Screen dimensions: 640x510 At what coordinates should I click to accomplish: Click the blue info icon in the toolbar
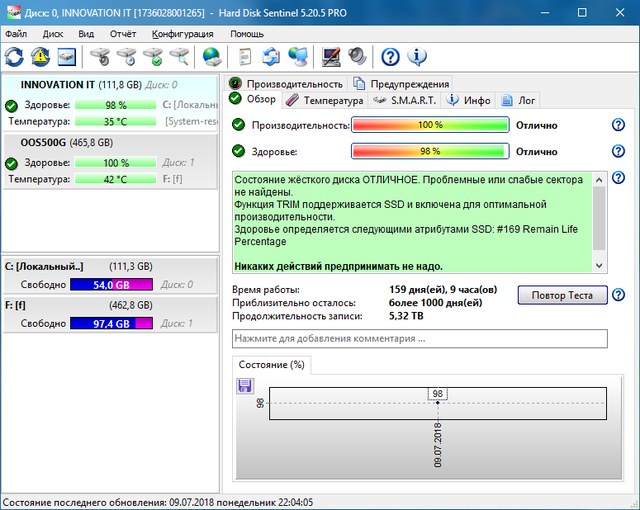tap(417, 56)
